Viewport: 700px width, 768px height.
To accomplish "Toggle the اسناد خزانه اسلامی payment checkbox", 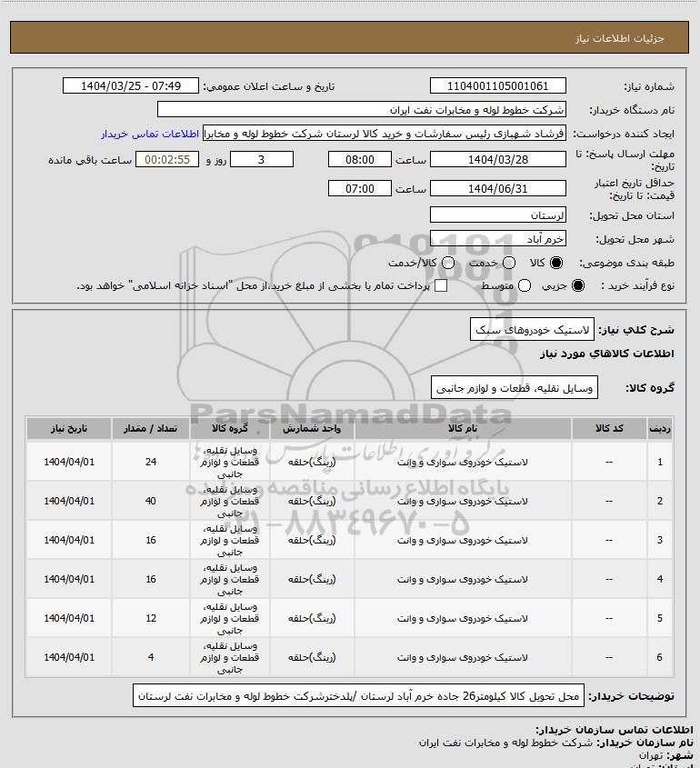I will pos(441,285).
